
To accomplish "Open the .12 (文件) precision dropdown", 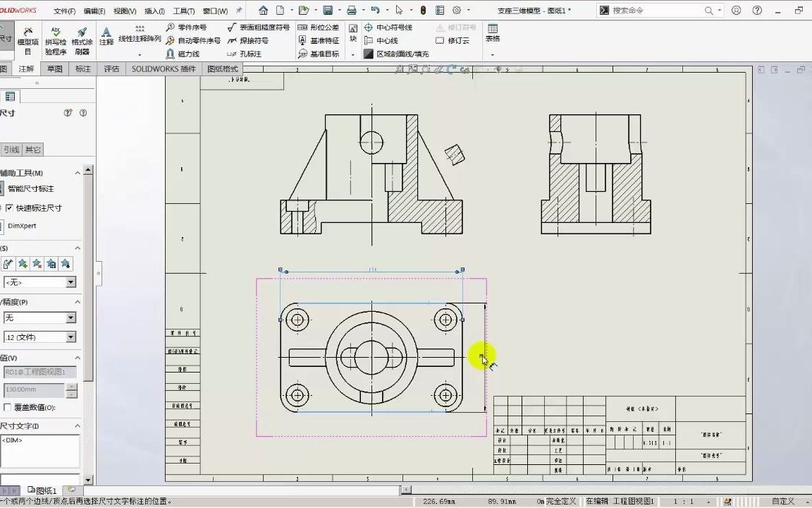I will (x=70, y=337).
